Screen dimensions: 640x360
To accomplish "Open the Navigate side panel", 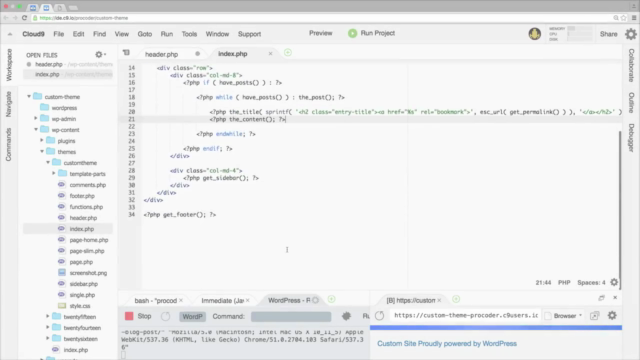I will [9, 104].
